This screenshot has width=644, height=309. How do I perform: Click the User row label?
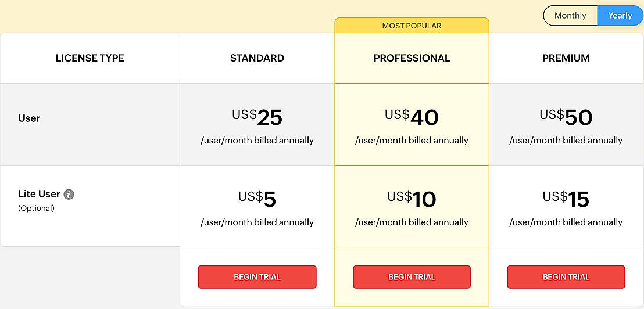(x=29, y=118)
